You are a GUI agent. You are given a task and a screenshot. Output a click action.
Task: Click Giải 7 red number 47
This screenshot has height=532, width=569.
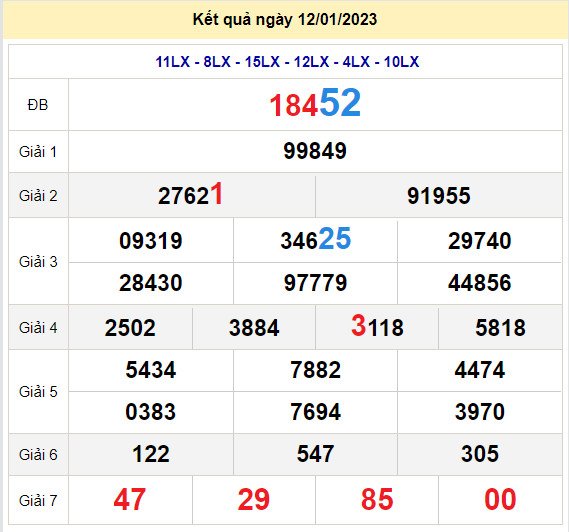click(130, 500)
